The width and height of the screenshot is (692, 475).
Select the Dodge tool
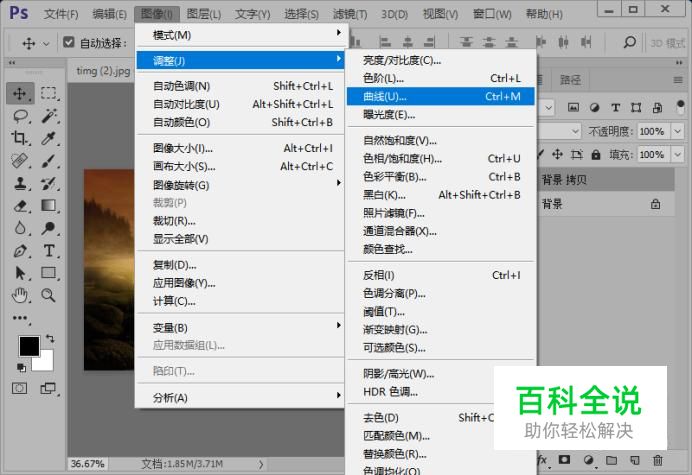click(x=49, y=228)
